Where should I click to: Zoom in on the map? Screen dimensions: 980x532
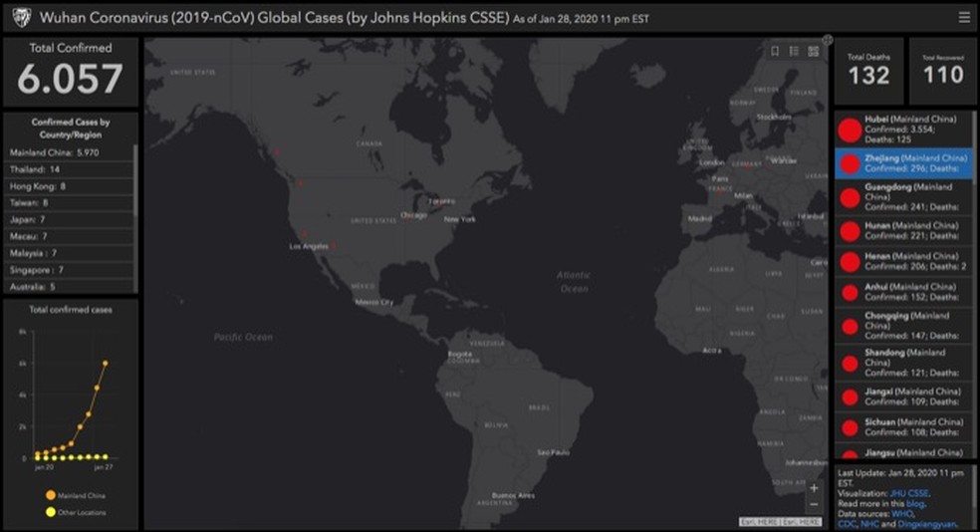(814, 488)
